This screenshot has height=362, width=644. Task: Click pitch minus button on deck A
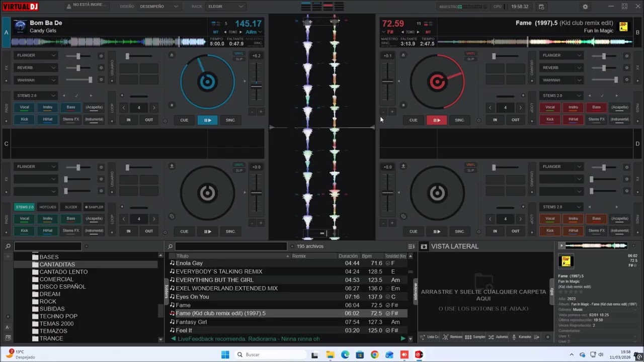[253, 112]
